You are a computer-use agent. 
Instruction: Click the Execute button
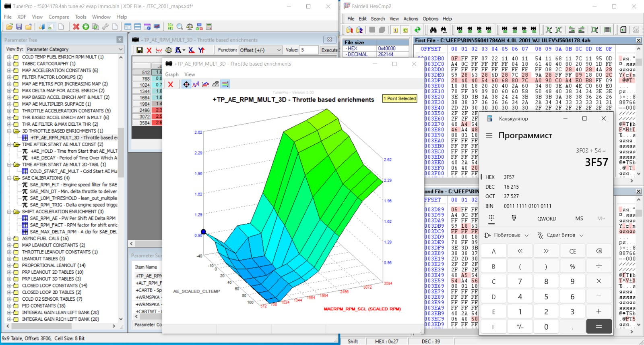coord(329,50)
